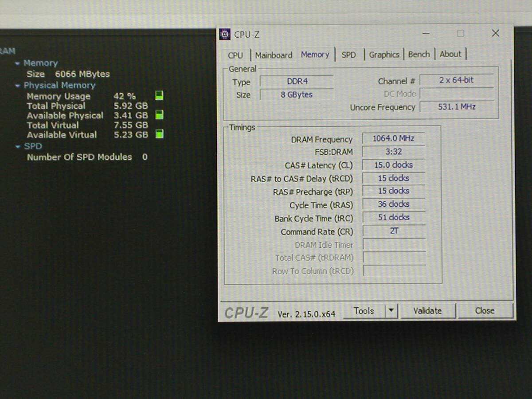Screen dimensions: 532x399
Task: Minimize the CPU-Z window
Action: 426,33
